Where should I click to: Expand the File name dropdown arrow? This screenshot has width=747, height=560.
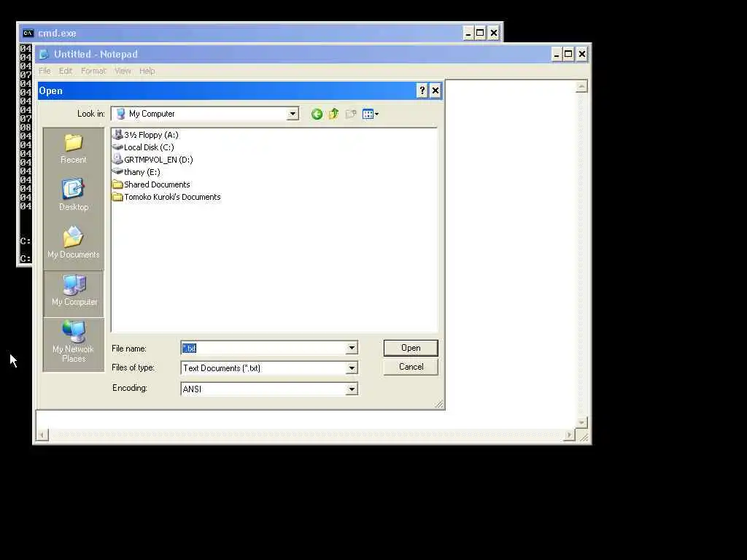click(352, 348)
